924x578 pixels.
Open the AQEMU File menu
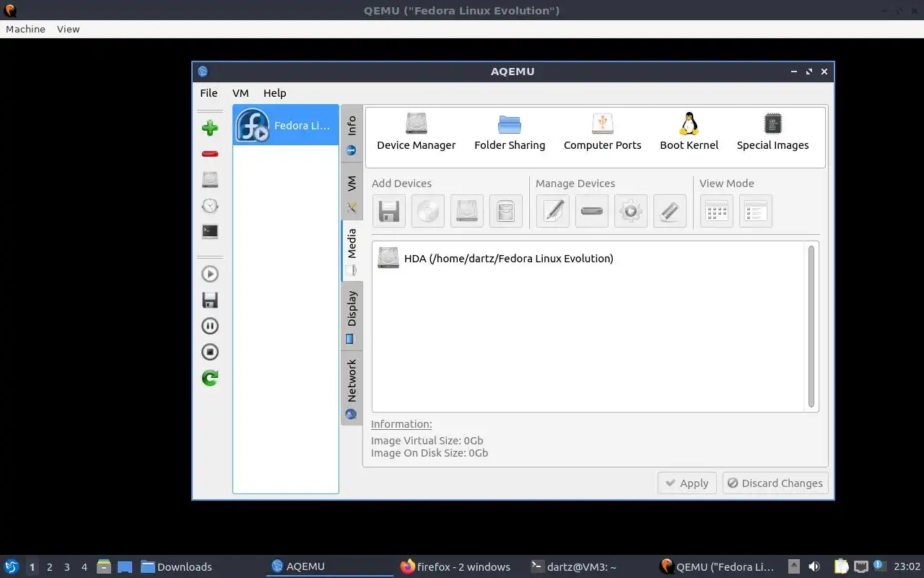point(209,92)
